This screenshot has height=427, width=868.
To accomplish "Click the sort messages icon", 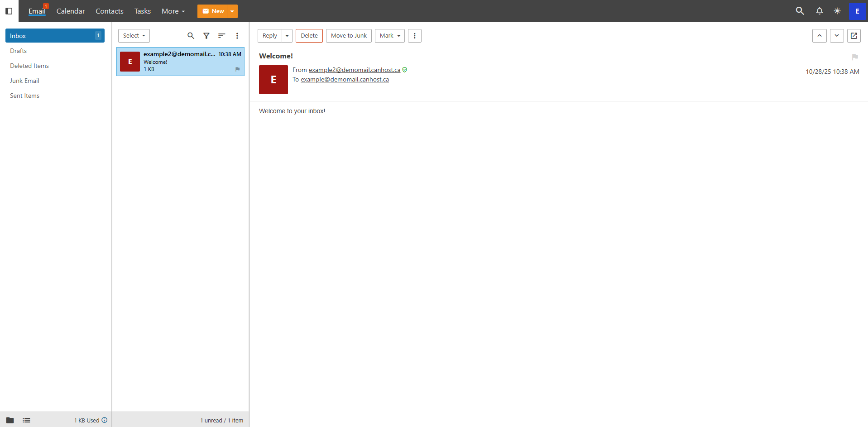I will pos(221,36).
